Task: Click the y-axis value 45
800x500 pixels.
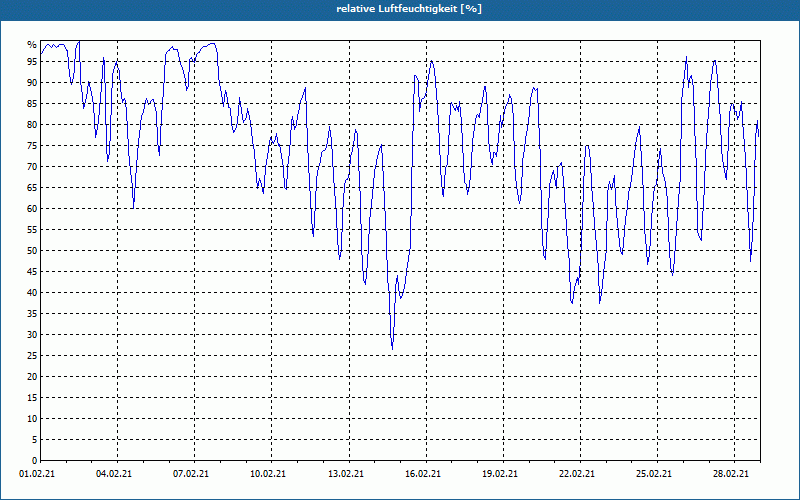Action: point(32,272)
